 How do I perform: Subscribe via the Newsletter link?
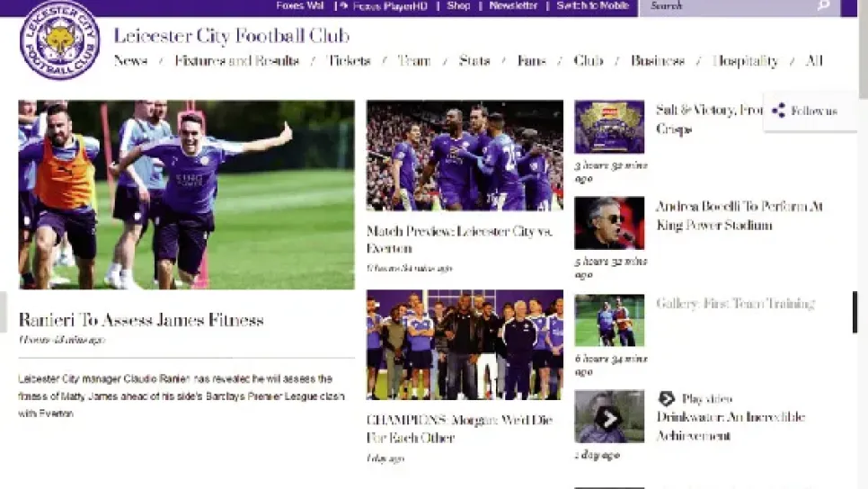(x=513, y=5)
